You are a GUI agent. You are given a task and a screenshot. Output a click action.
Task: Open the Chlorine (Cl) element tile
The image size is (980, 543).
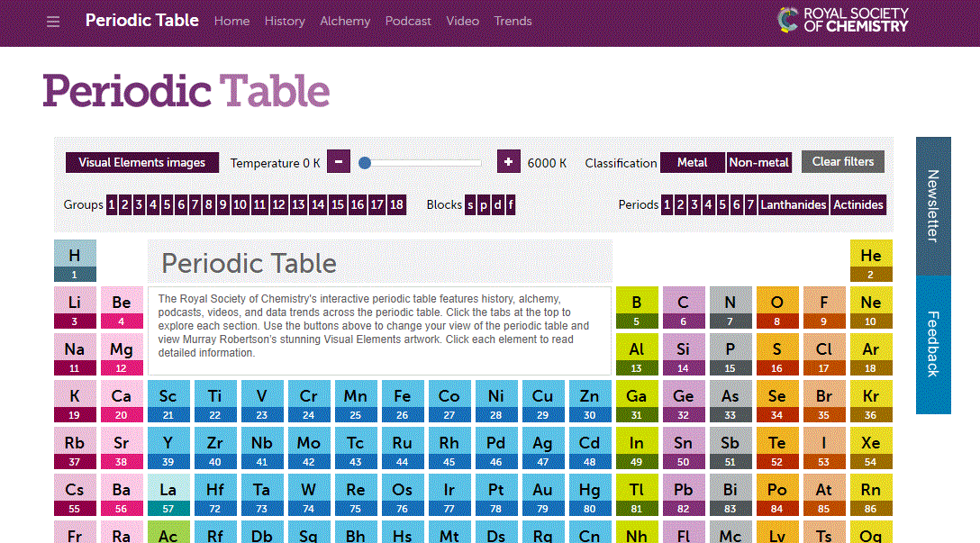pos(824,354)
